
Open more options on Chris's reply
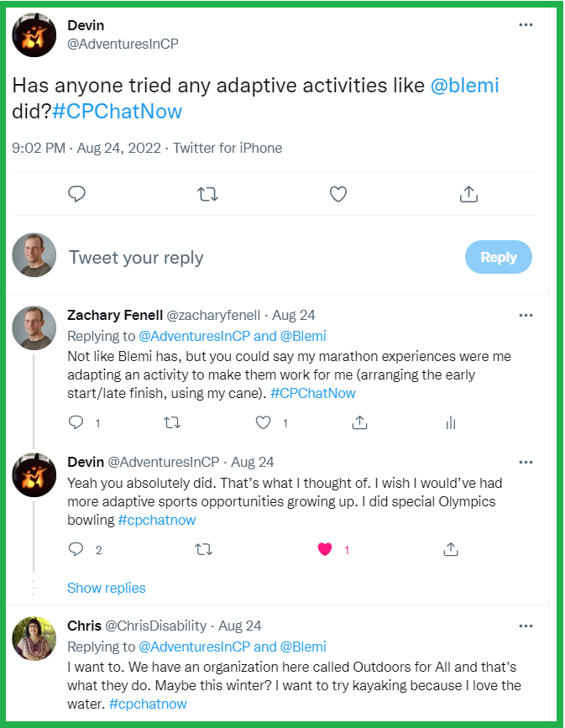pos(526,626)
